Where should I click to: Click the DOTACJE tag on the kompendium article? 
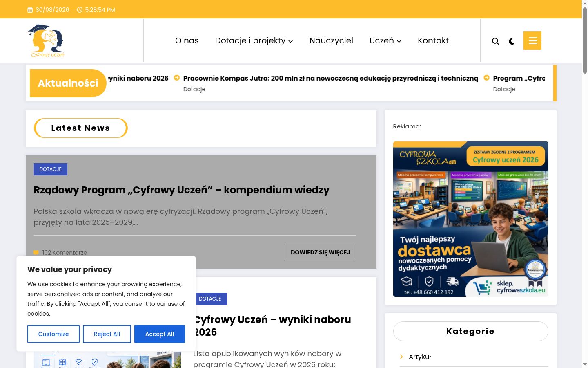click(x=51, y=169)
